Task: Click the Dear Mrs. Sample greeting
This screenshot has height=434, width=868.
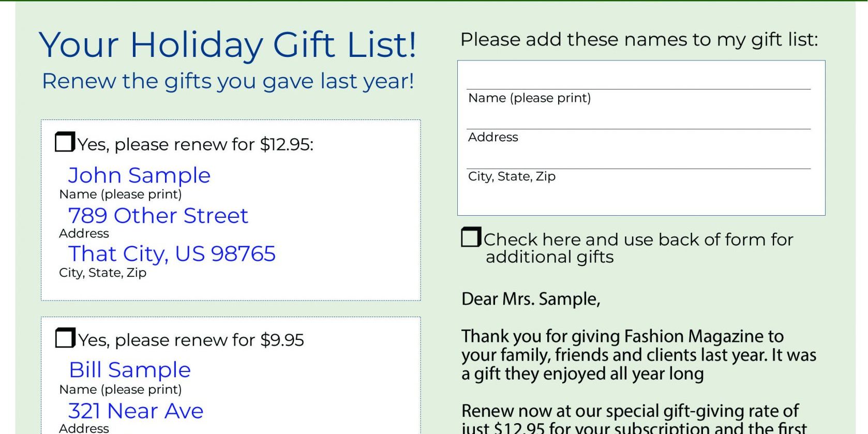Action: [x=531, y=299]
